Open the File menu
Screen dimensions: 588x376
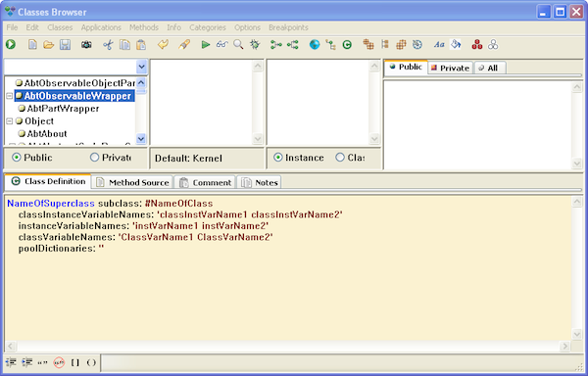[x=12, y=27]
